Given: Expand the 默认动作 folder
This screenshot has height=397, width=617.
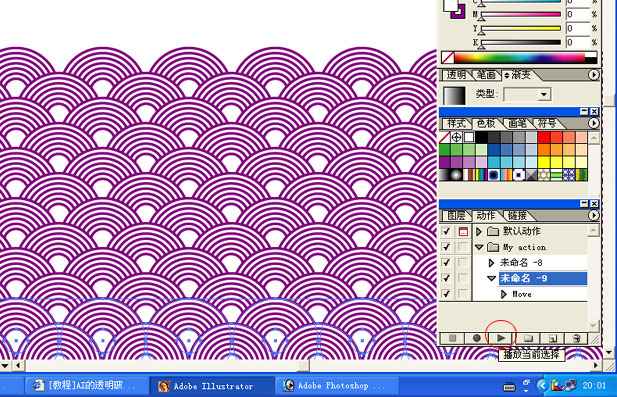Looking at the screenshot, I should 479,231.
